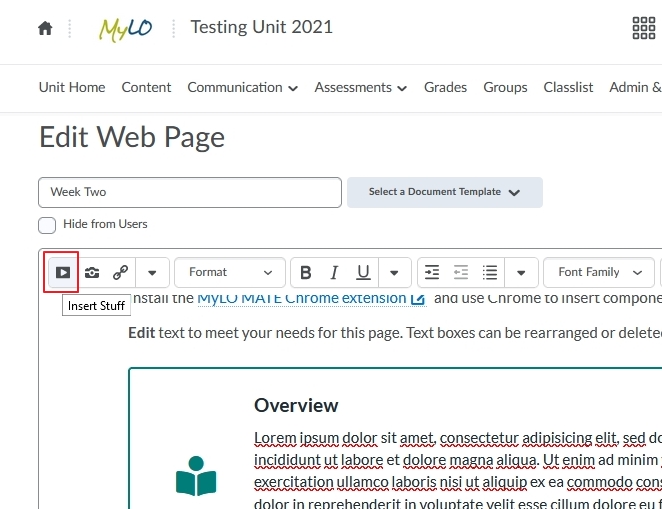Click the Week Two title field
Screen dimensions: 662x509
pos(190,192)
